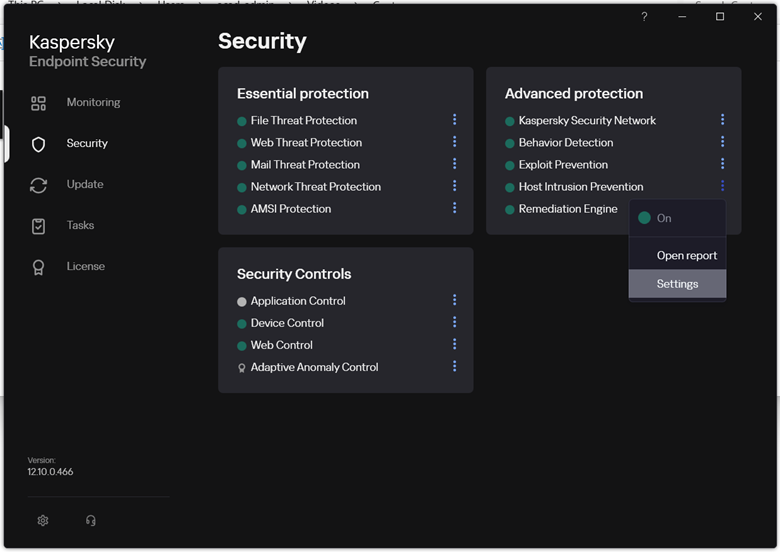780x552 pixels.
Task: Open support via the headset icon
Action: [x=91, y=520]
